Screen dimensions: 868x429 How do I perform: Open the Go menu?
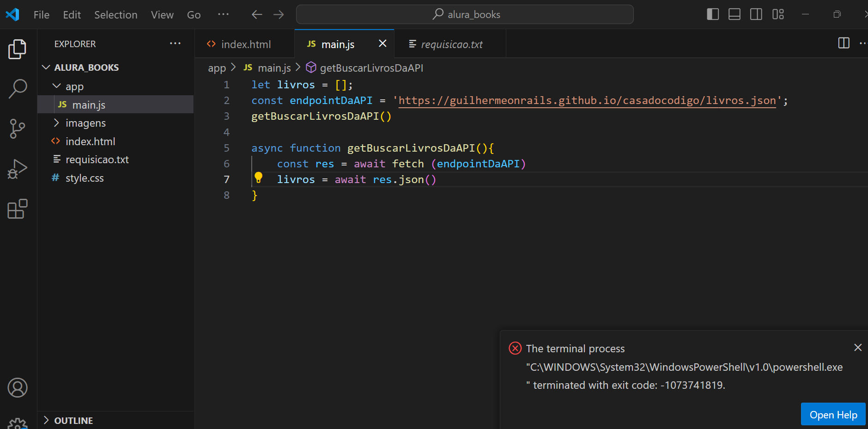tap(194, 15)
